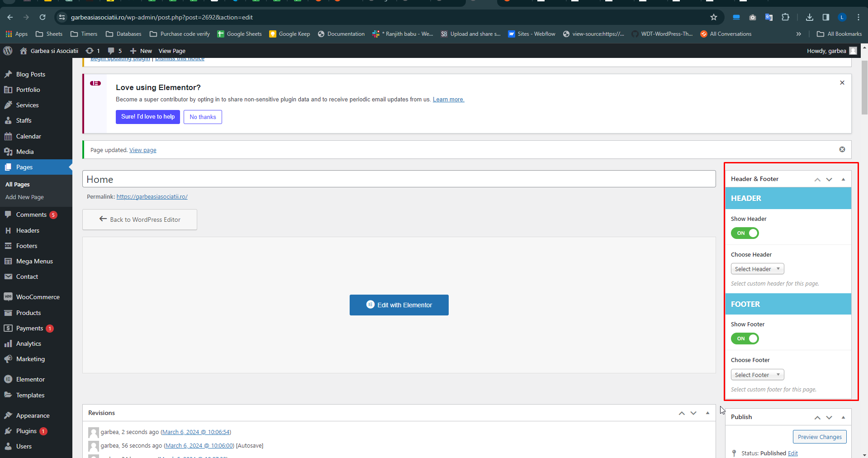This screenshot has width=868, height=458.
Task: Click the browser forward arrow
Action: click(26, 17)
